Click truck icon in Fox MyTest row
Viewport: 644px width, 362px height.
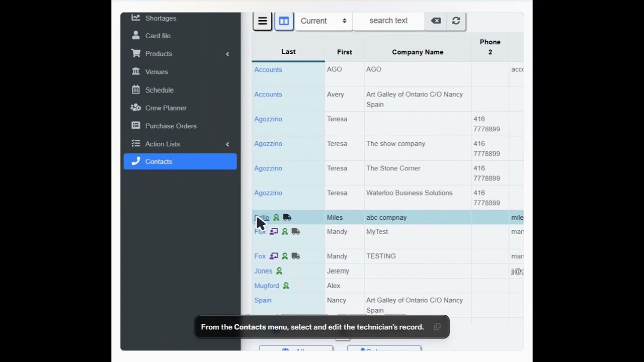(296, 232)
